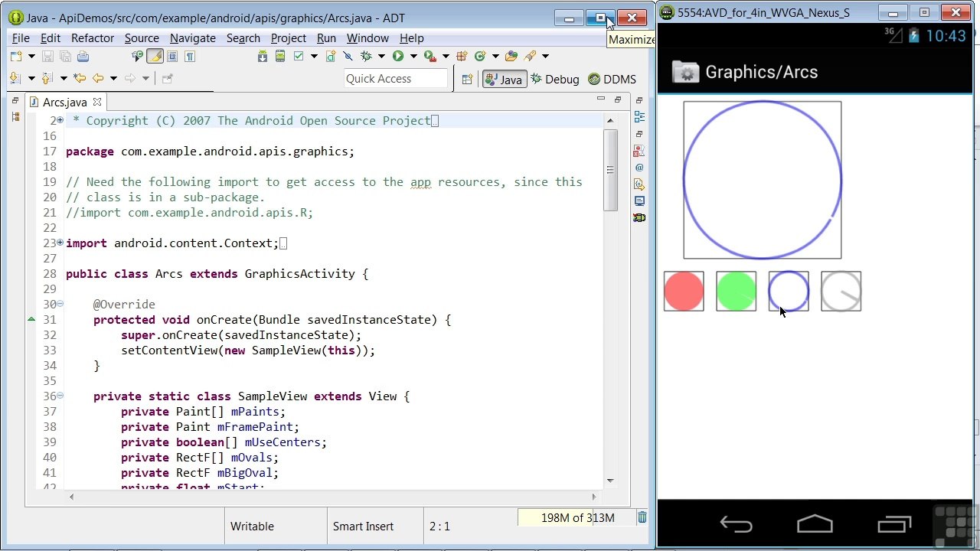Expand the folded imports on line 23
980x551 pixels.
pos(60,243)
